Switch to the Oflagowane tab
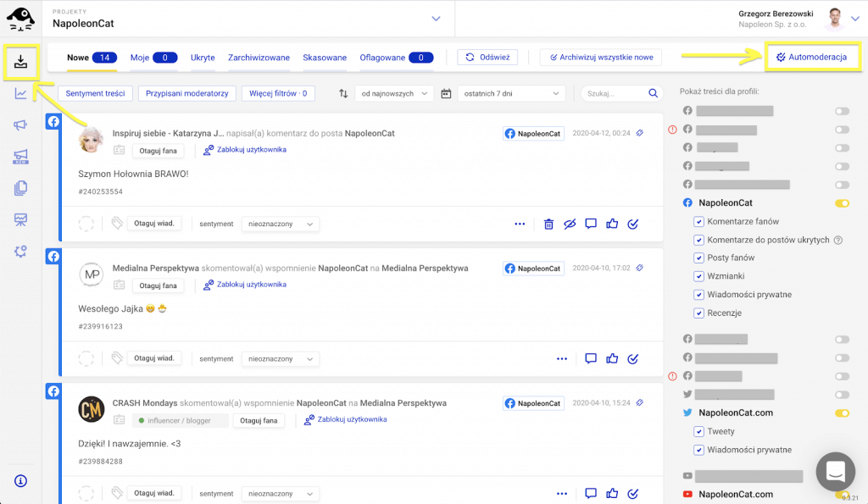This screenshot has width=868, height=504. coord(397,58)
